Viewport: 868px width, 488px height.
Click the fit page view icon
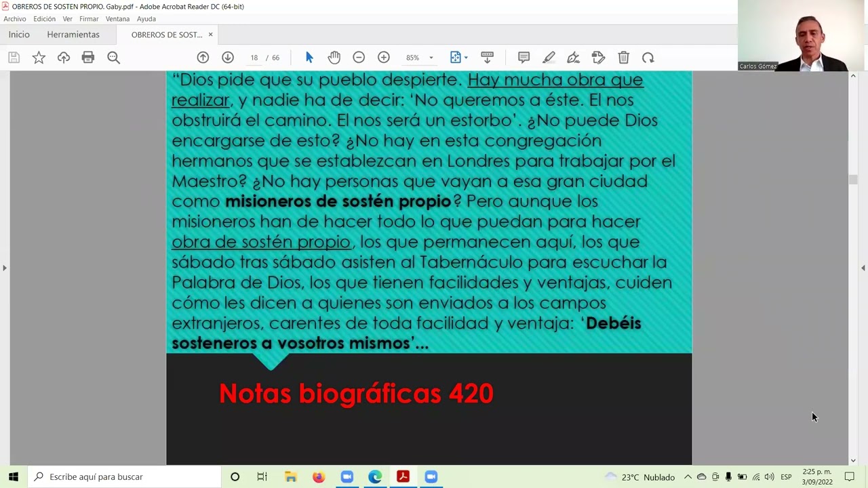click(456, 58)
